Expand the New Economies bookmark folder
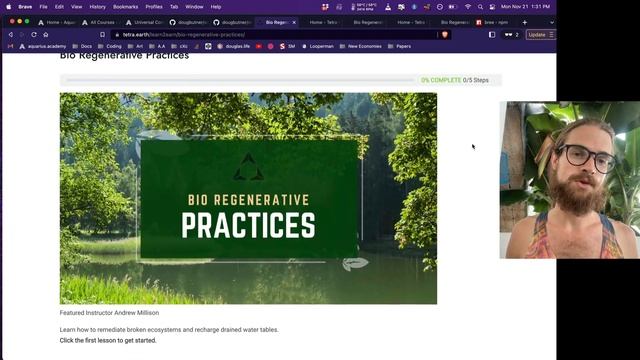This screenshot has height=360, width=640. [x=360, y=46]
